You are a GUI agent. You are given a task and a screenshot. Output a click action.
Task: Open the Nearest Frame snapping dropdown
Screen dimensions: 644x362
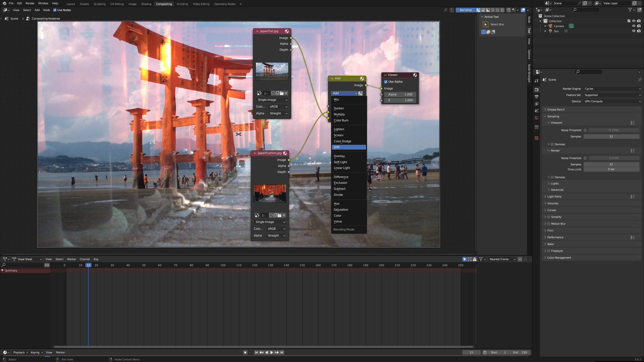(502, 259)
